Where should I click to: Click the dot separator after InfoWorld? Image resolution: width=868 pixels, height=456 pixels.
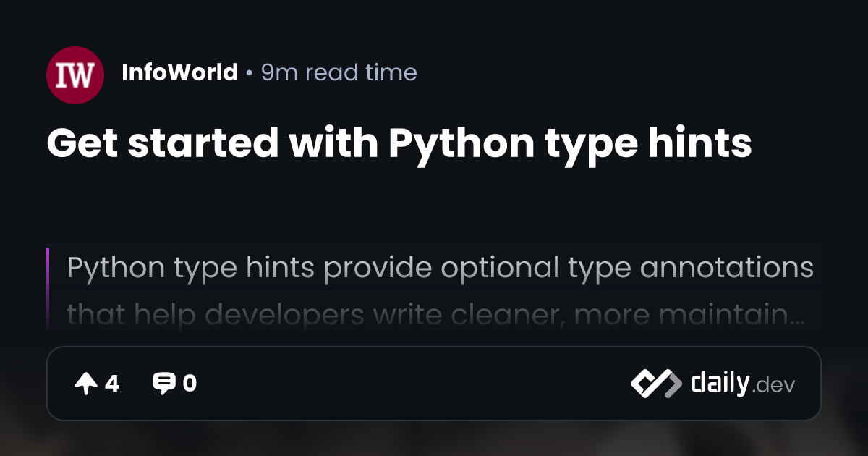tap(249, 73)
